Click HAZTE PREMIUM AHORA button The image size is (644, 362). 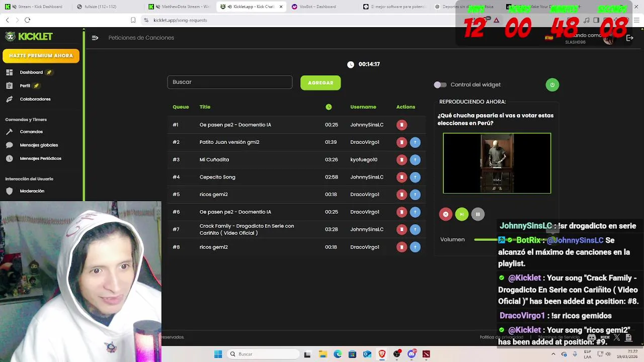[x=41, y=56]
